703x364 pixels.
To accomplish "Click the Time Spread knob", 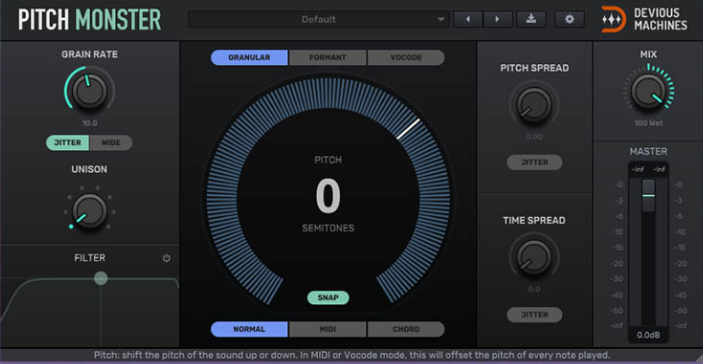I will tap(534, 257).
